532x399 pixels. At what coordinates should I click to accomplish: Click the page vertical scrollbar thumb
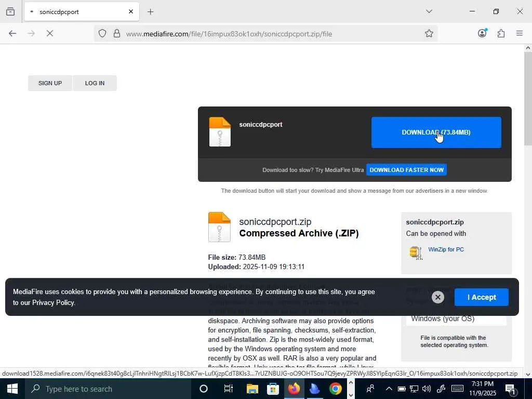tap(528, 99)
